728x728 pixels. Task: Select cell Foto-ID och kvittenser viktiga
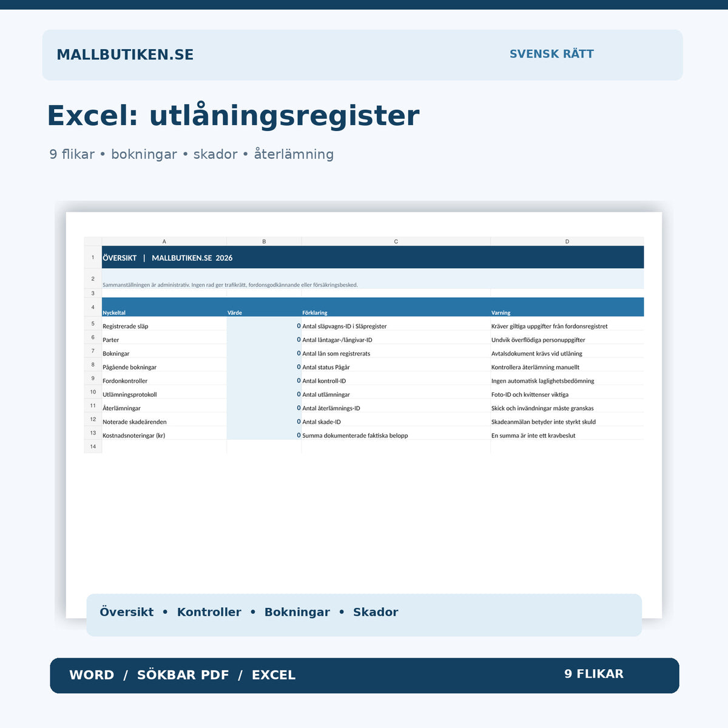tap(567, 392)
